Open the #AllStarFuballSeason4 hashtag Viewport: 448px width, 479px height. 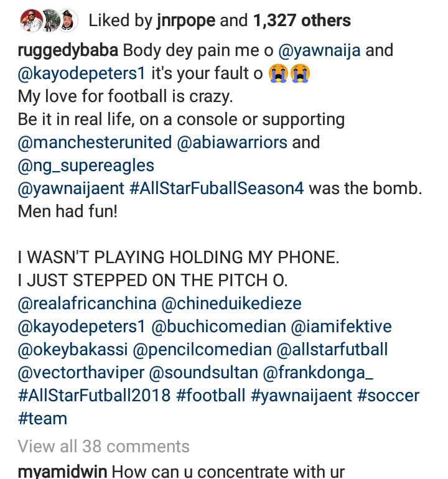coord(217,188)
